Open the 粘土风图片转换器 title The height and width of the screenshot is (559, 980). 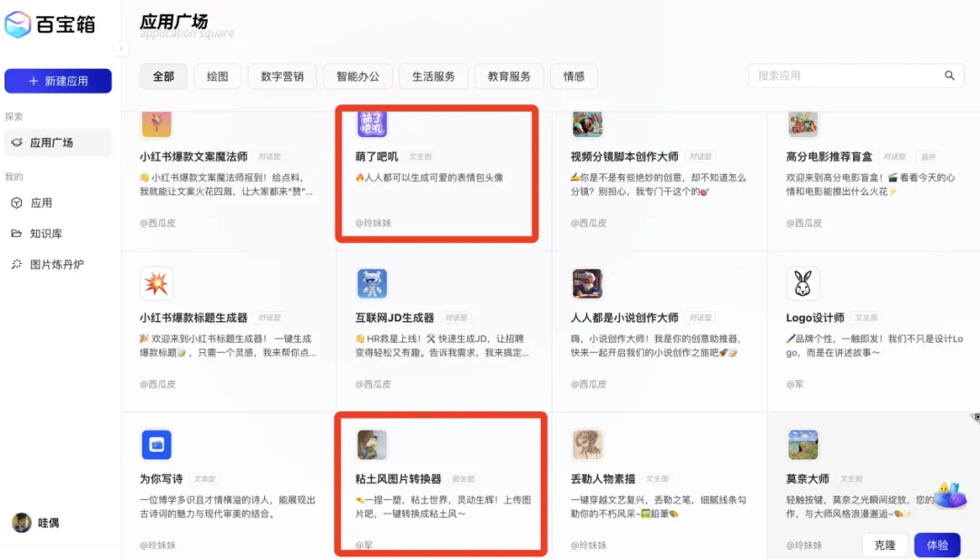tap(398, 479)
